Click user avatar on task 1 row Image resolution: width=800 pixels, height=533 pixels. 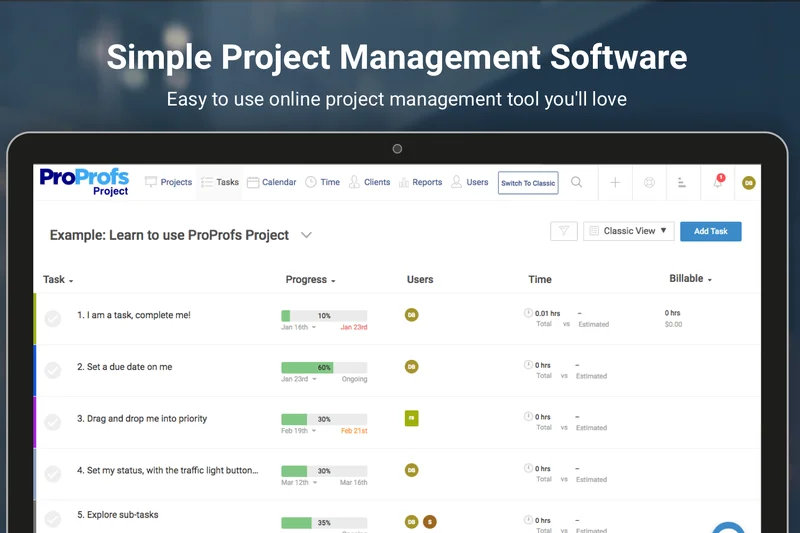click(x=412, y=315)
